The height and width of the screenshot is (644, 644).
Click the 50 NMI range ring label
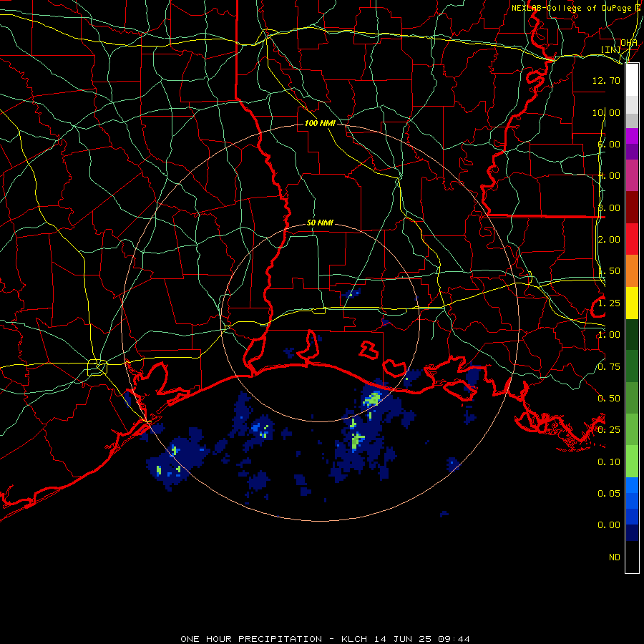(320, 223)
